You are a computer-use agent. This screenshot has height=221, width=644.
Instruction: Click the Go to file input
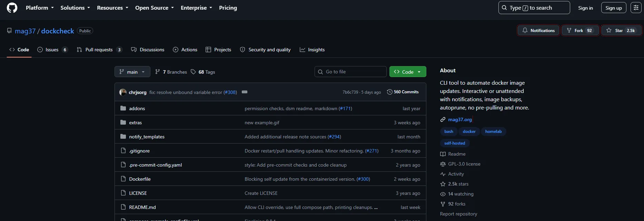pos(350,72)
